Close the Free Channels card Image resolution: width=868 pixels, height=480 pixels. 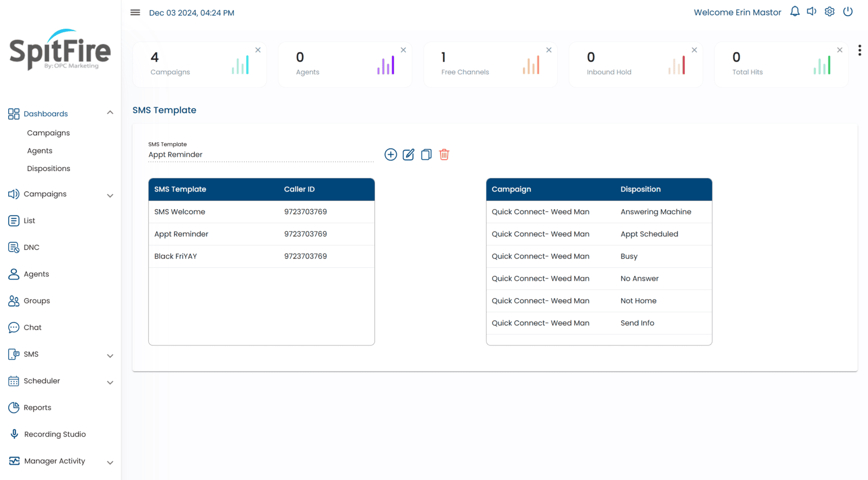click(x=549, y=50)
